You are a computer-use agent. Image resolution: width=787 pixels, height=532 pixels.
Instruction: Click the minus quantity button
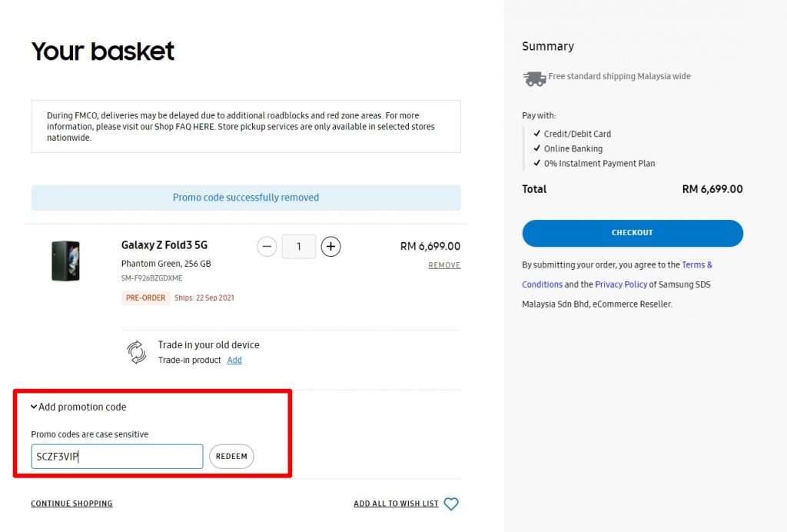(x=267, y=247)
